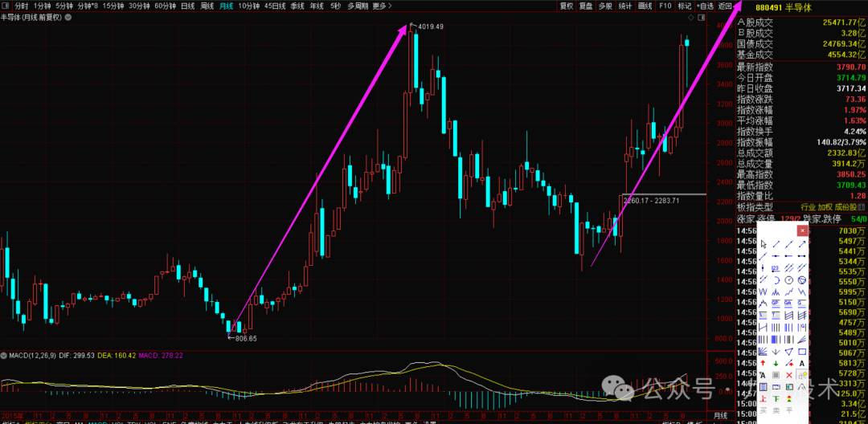This screenshot has width=868, height=424.
Task: Toggle 标记 marking option
Action: [685, 6]
